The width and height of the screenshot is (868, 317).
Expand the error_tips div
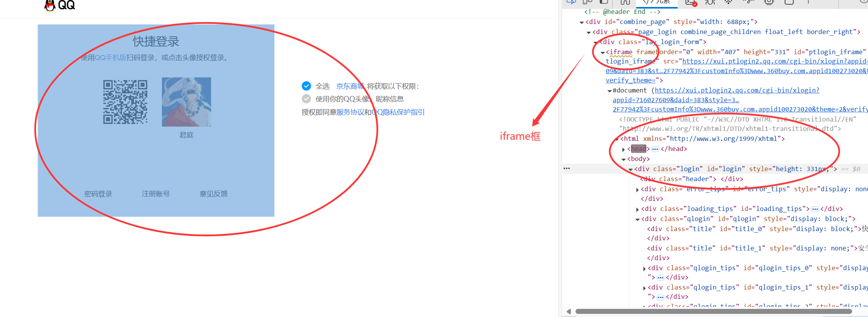click(638, 190)
